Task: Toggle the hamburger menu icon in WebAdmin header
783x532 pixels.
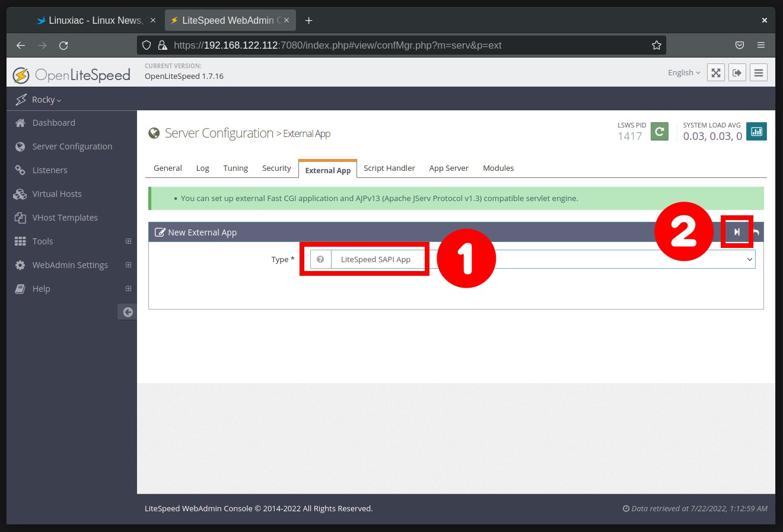Action: point(759,72)
